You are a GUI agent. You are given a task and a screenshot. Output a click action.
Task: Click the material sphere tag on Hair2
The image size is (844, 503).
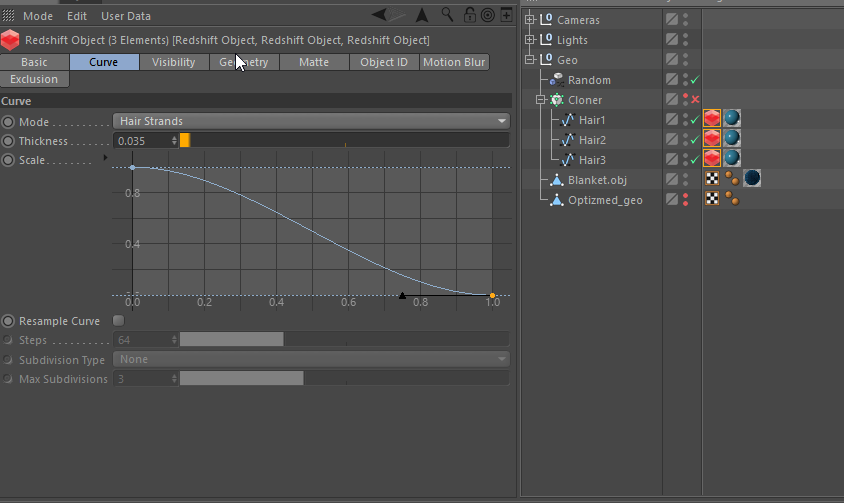click(x=732, y=139)
